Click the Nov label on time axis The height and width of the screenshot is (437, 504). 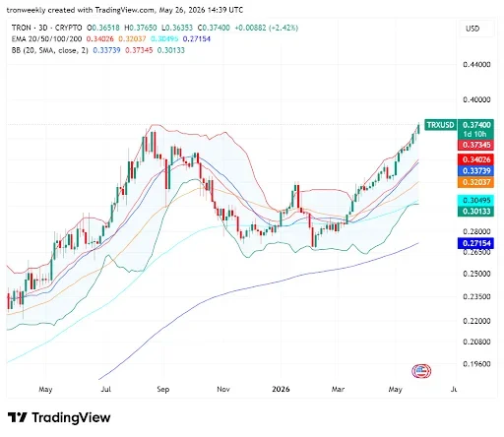pyautogui.click(x=223, y=390)
